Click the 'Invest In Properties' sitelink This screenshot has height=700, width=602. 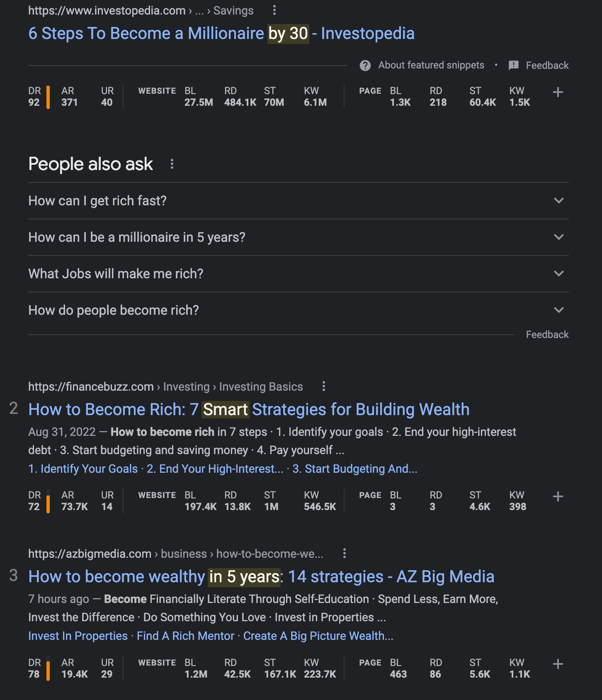click(78, 636)
